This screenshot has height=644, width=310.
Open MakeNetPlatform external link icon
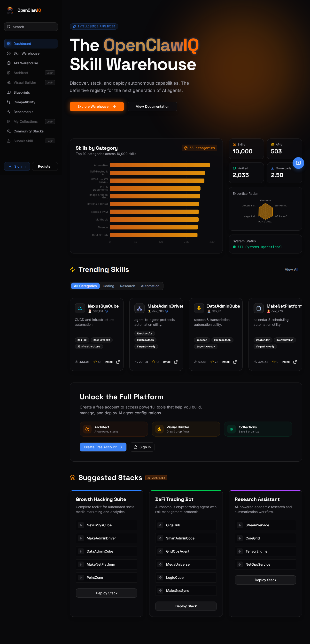point(295,362)
